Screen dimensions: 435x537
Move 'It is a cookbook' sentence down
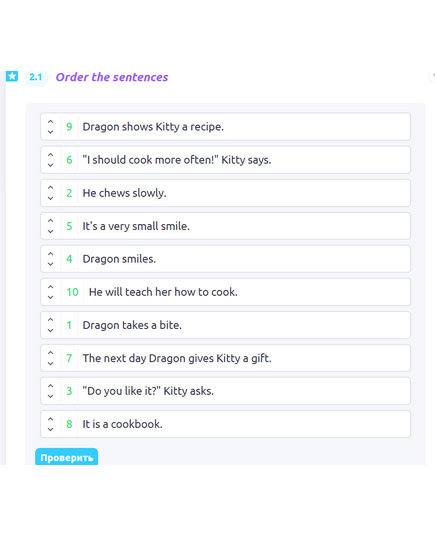(x=50, y=429)
